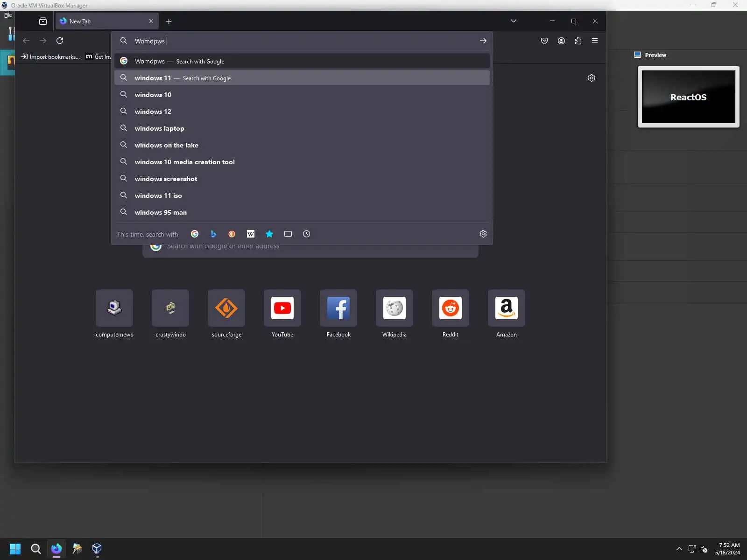Open the Save to Pocket button
The width and height of the screenshot is (747, 560).
pyautogui.click(x=544, y=41)
